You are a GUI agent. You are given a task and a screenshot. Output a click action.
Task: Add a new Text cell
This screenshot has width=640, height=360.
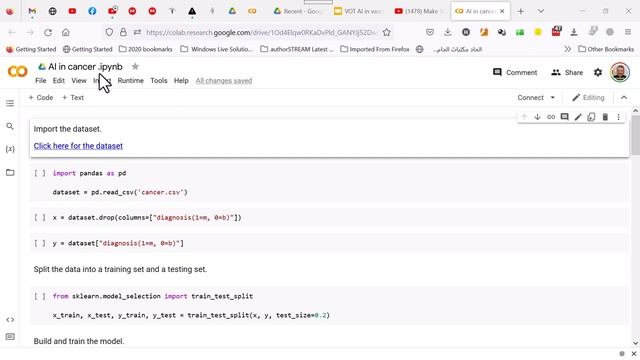point(73,98)
